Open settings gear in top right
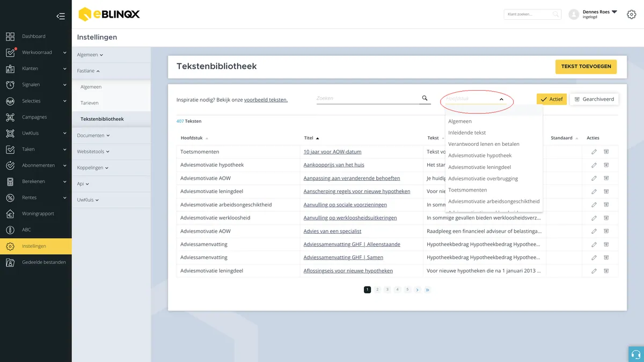644x362 pixels. [632, 14]
